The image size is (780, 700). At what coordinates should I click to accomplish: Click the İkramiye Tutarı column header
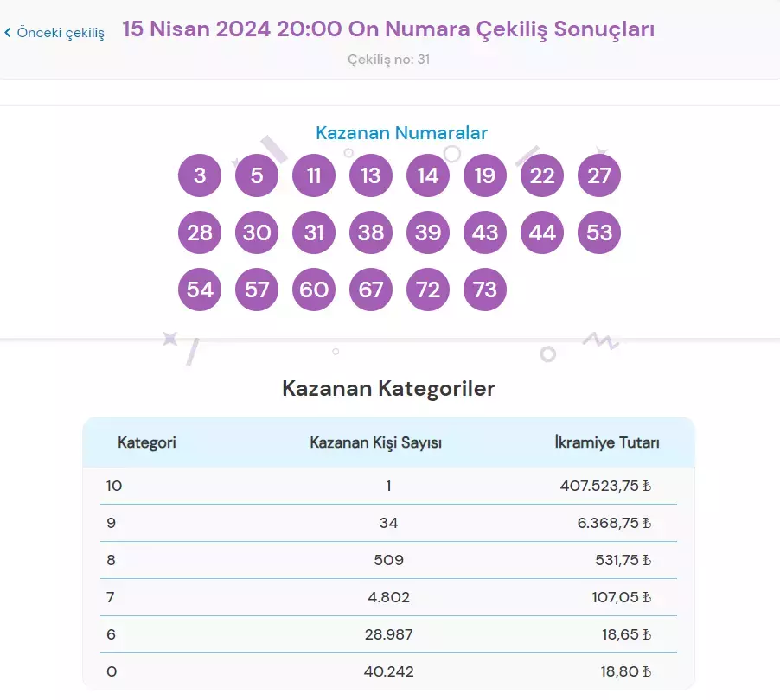(x=607, y=442)
